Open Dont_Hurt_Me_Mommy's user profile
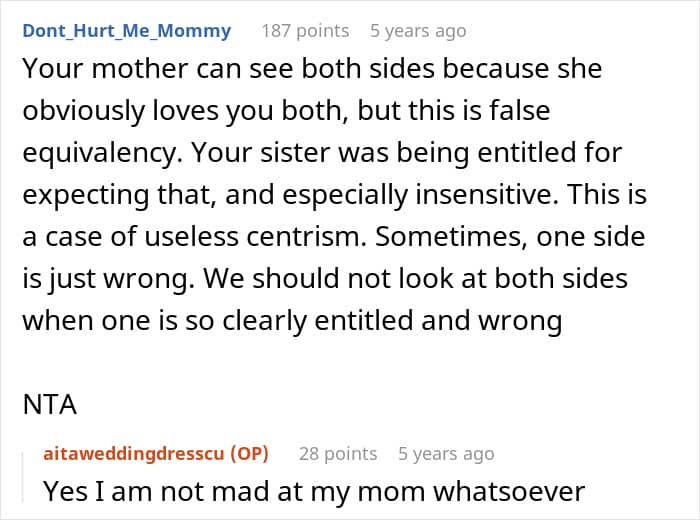700x520 pixels. point(126,31)
